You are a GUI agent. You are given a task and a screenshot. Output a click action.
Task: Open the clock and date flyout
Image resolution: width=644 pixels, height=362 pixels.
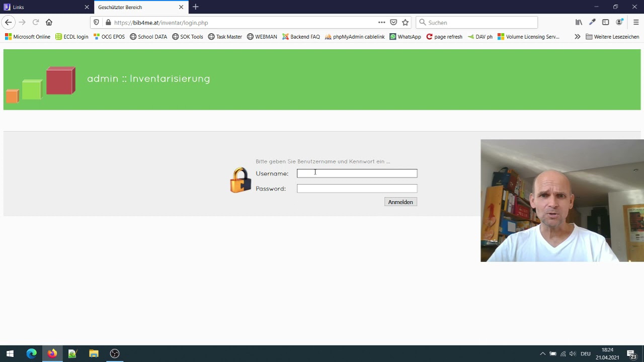pyautogui.click(x=607, y=353)
